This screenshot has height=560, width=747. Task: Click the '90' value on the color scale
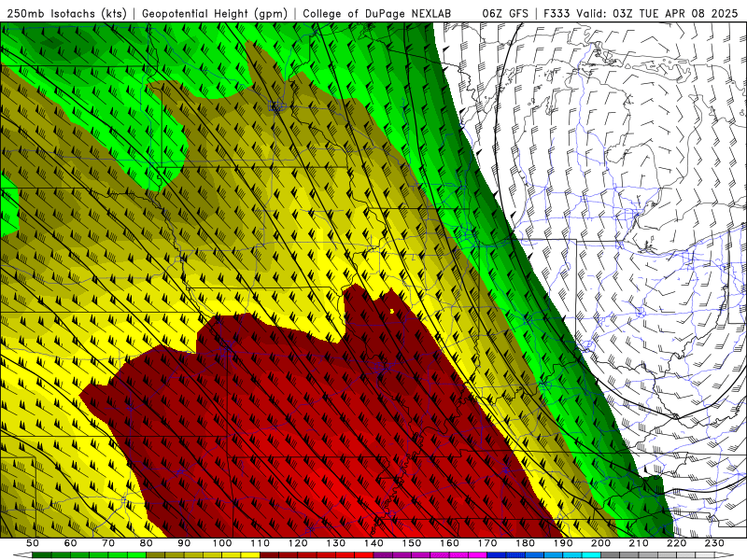pyautogui.click(x=184, y=543)
